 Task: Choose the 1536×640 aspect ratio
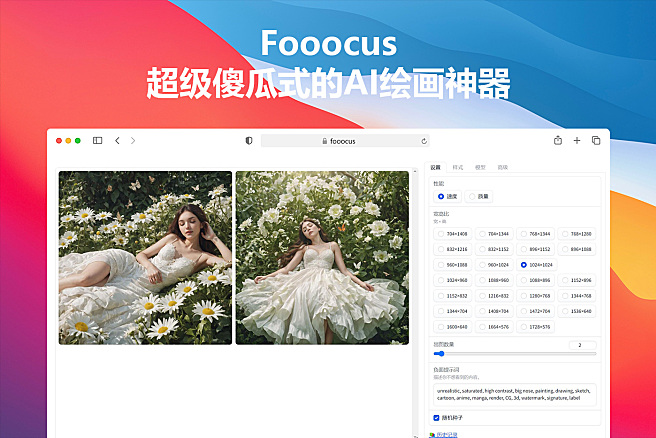pos(577,311)
